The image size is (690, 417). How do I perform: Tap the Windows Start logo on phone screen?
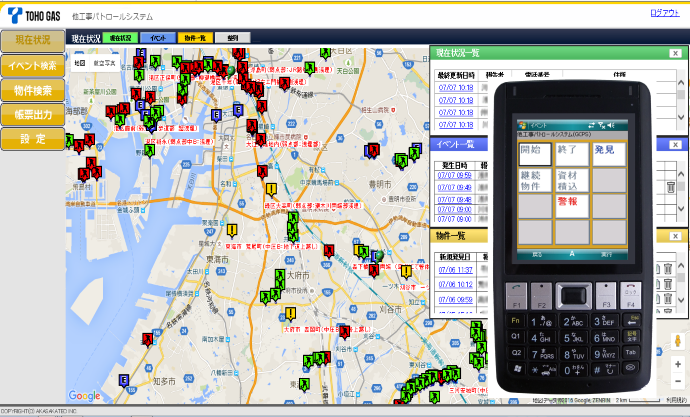point(522,125)
